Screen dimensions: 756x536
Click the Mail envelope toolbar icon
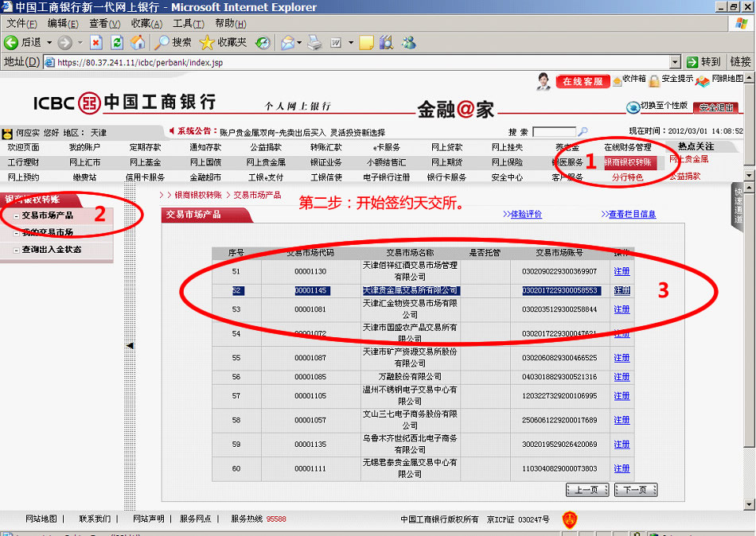(287, 43)
